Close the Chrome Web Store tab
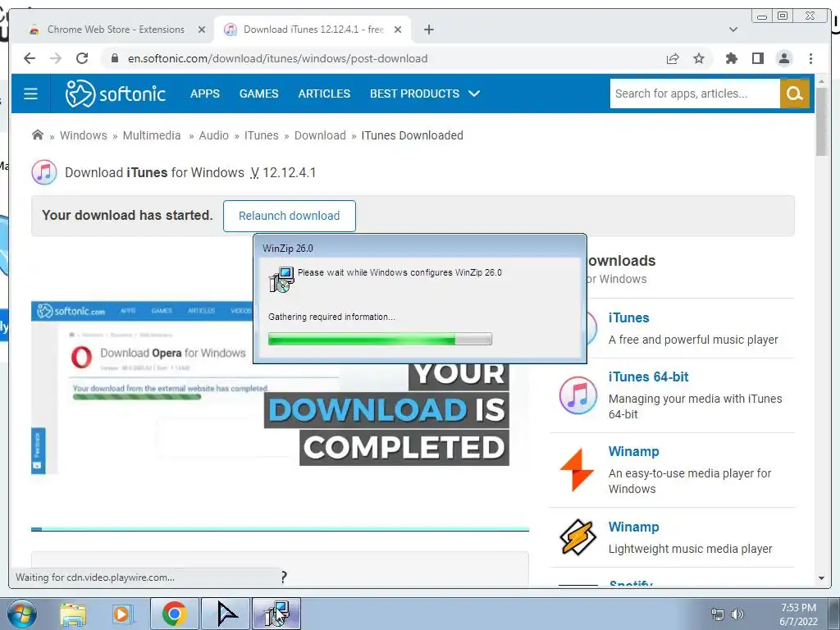This screenshot has width=840, height=630. (x=202, y=30)
